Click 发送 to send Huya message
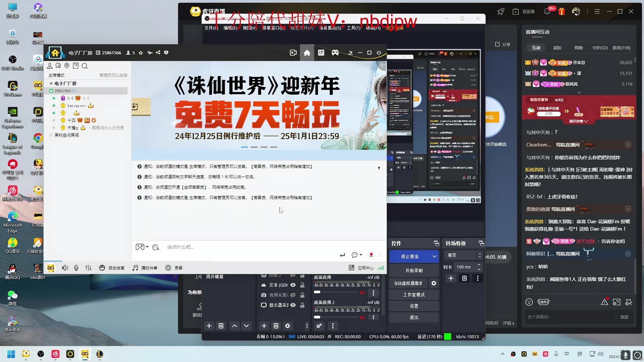 pos(624,317)
